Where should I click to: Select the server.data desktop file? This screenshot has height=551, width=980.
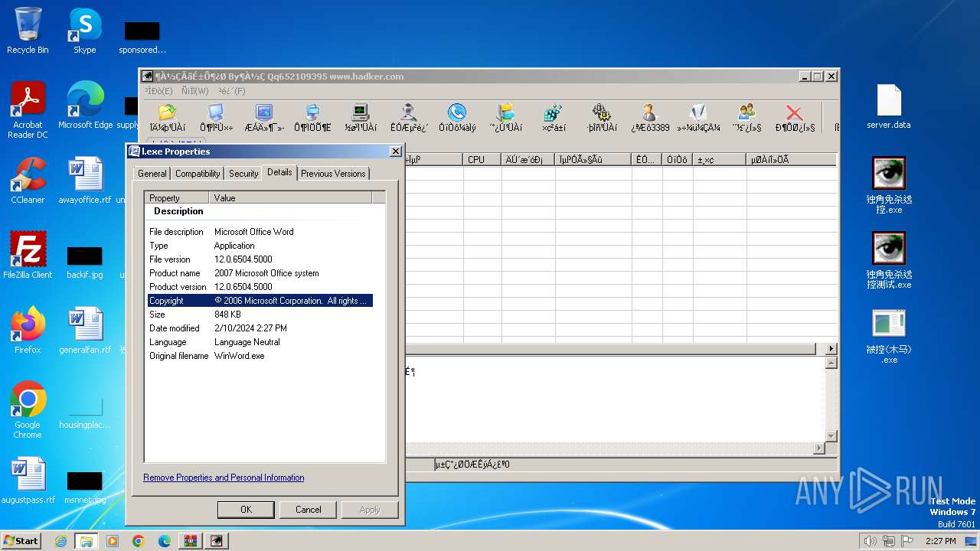tap(889, 106)
